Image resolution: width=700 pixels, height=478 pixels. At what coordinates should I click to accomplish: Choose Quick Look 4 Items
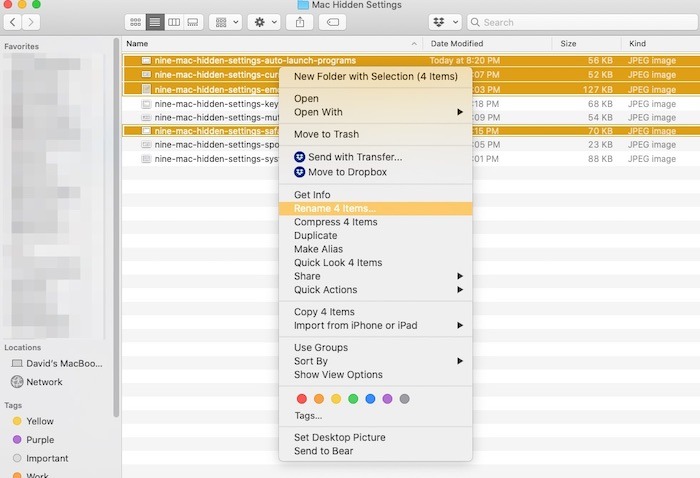click(375, 262)
